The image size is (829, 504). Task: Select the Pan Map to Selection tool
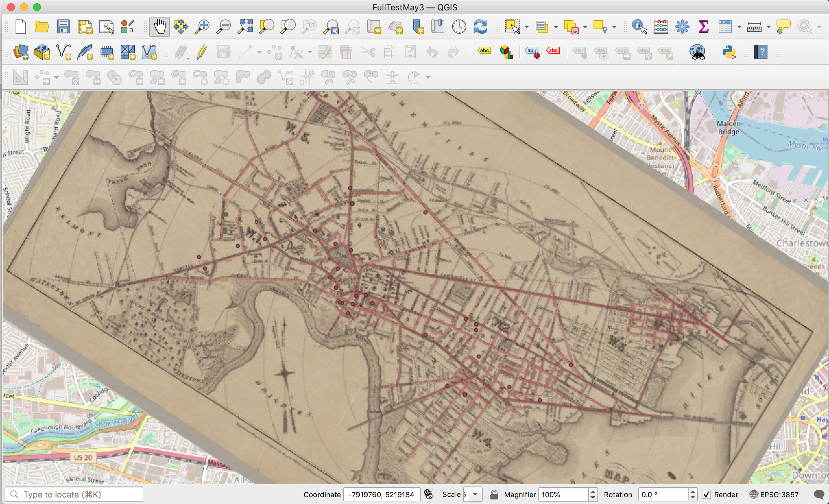[x=181, y=27]
